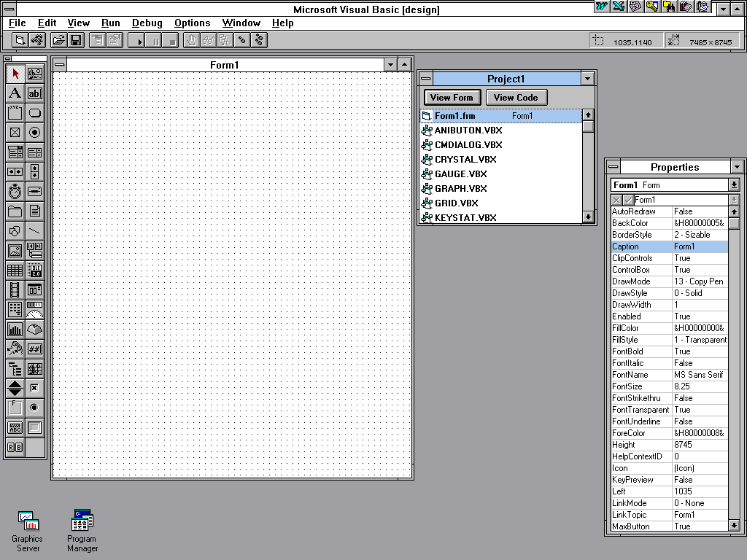747x560 pixels.
Task: Select the BackColor property row
Action: [670, 223]
